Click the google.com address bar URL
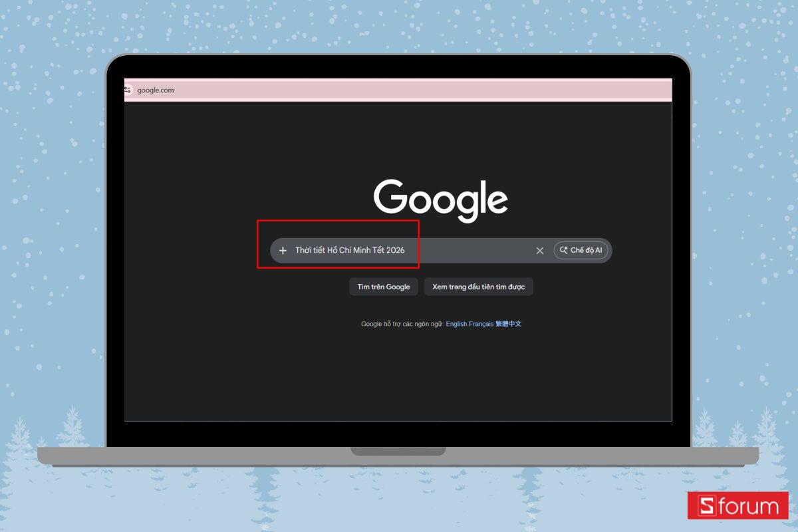Viewport: 798px width, 532px height. coord(156,90)
